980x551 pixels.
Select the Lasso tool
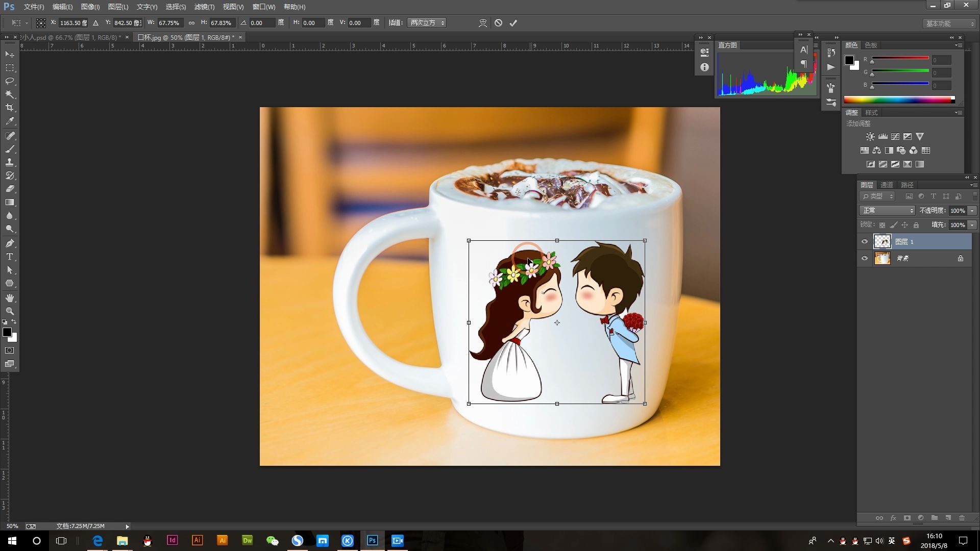[10, 81]
